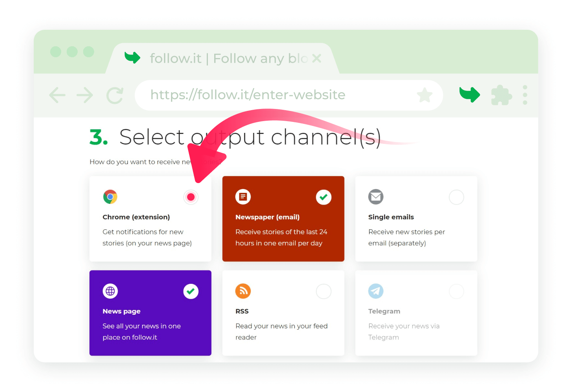Open follow.it green arrow extension icon
572x392 pixels.
(470, 94)
